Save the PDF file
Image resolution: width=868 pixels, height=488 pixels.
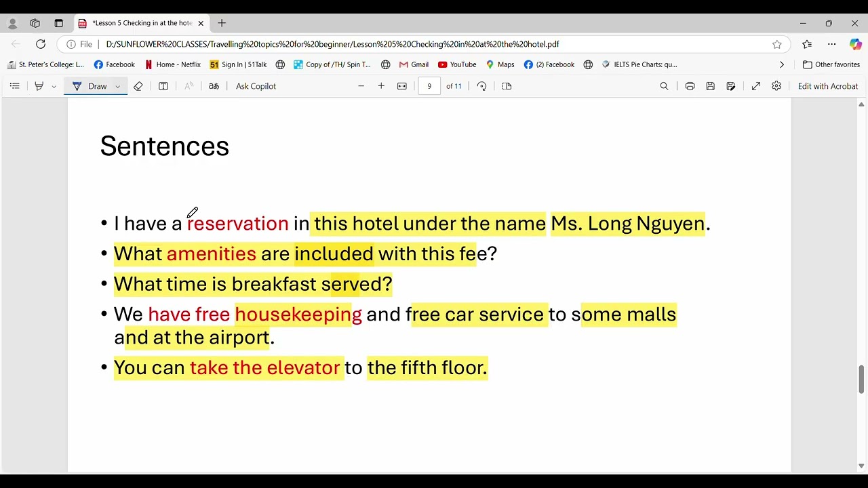coord(710,86)
